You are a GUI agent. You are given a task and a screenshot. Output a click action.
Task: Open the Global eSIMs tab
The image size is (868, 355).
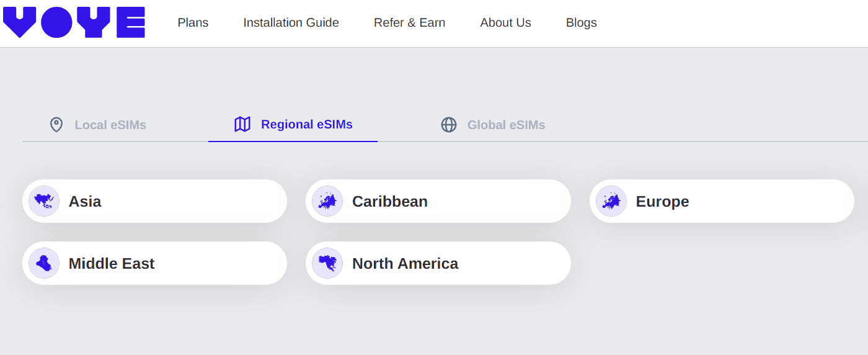pos(506,125)
